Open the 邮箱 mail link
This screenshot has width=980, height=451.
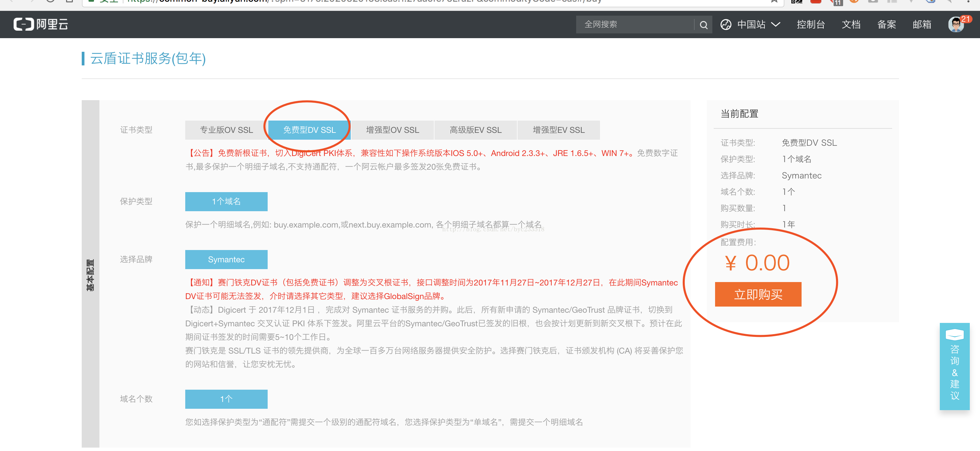[x=922, y=25]
